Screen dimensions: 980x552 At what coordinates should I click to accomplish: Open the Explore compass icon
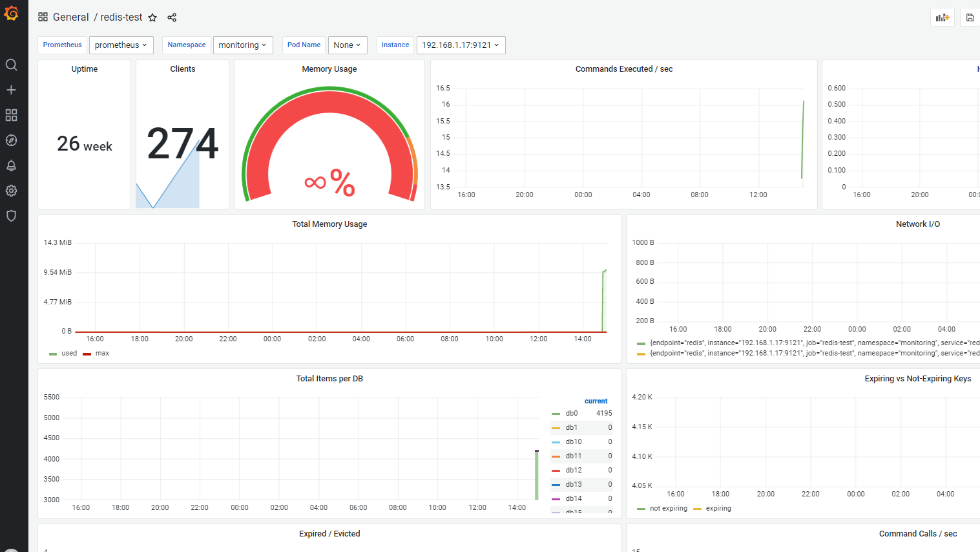11,140
